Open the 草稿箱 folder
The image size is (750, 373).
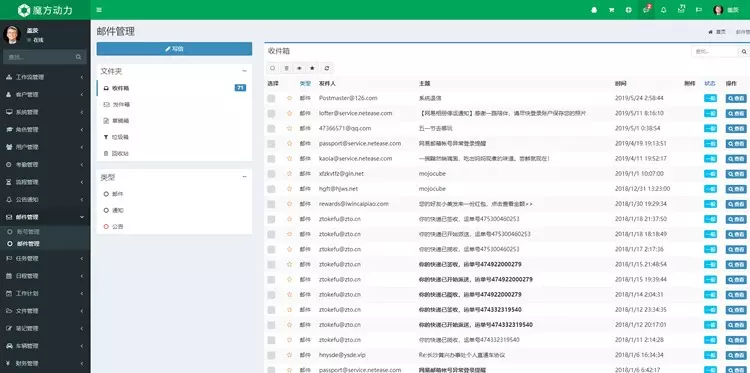pos(174,121)
